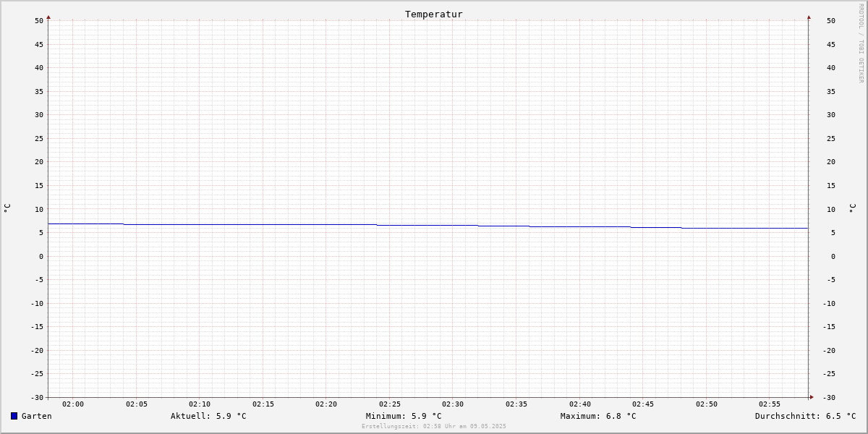Screen dimensions: 868x434
Task: Click the 02:50 time axis label
Action: point(707,404)
